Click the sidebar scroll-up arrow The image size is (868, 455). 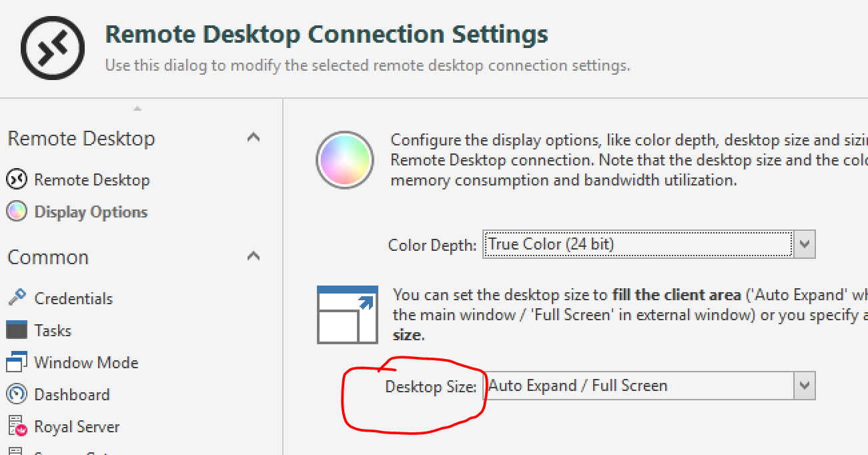tap(137, 107)
